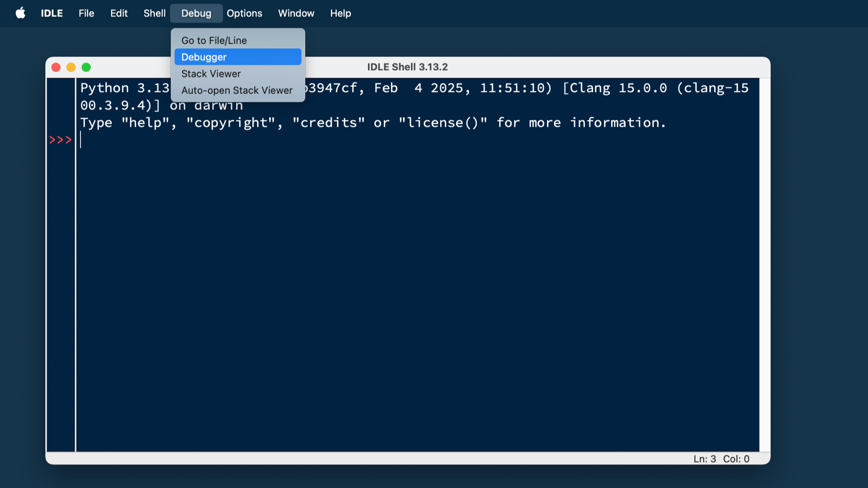This screenshot has width=868, height=488.
Task: Open Stack Viewer
Action: tap(211, 73)
